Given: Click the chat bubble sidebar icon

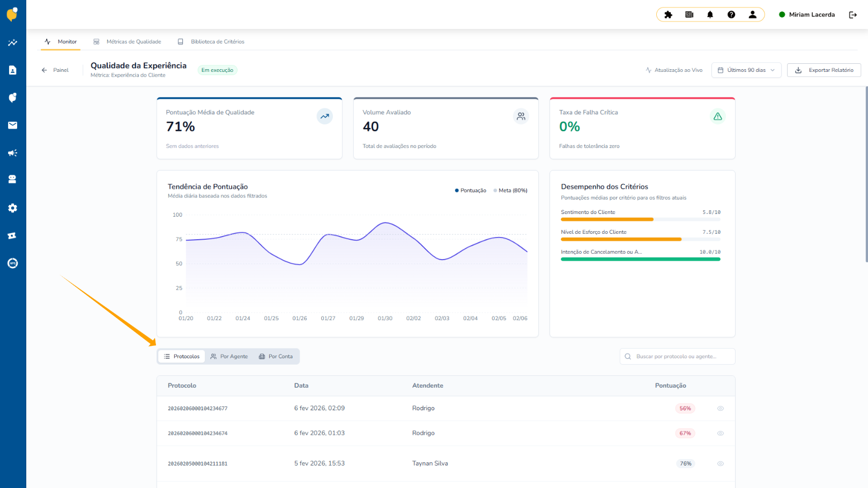Looking at the screenshot, I should click(x=12, y=98).
